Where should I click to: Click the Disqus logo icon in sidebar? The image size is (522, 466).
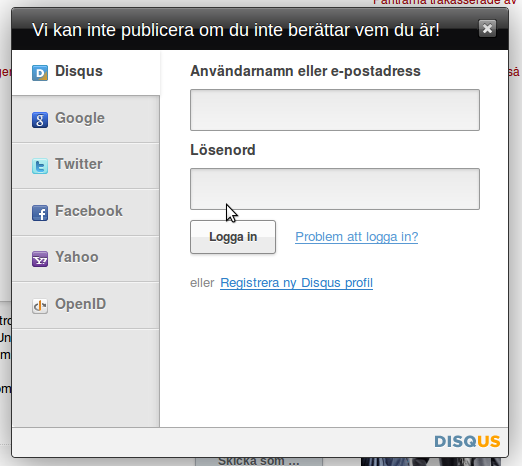coord(40,73)
